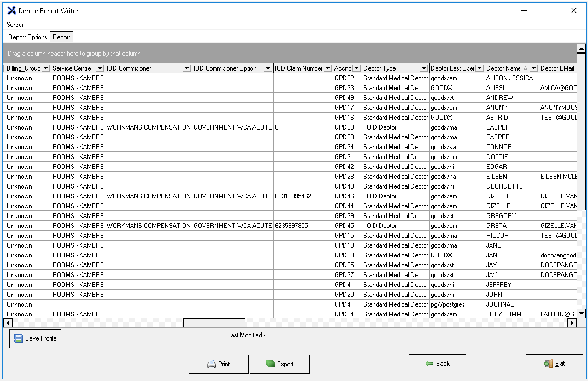Open the Screen menu
Viewport: 588px width, 381px height.
pos(16,25)
